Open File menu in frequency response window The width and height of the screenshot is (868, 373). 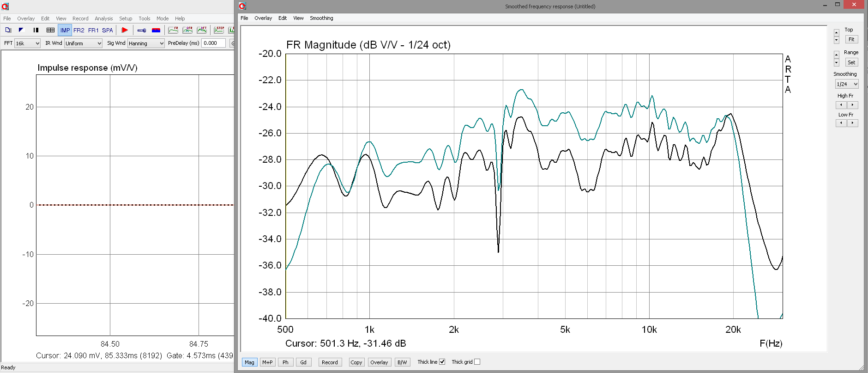[244, 18]
